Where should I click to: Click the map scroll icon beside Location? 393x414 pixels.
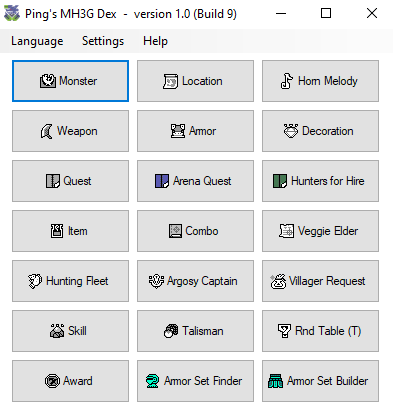(171, 81)
